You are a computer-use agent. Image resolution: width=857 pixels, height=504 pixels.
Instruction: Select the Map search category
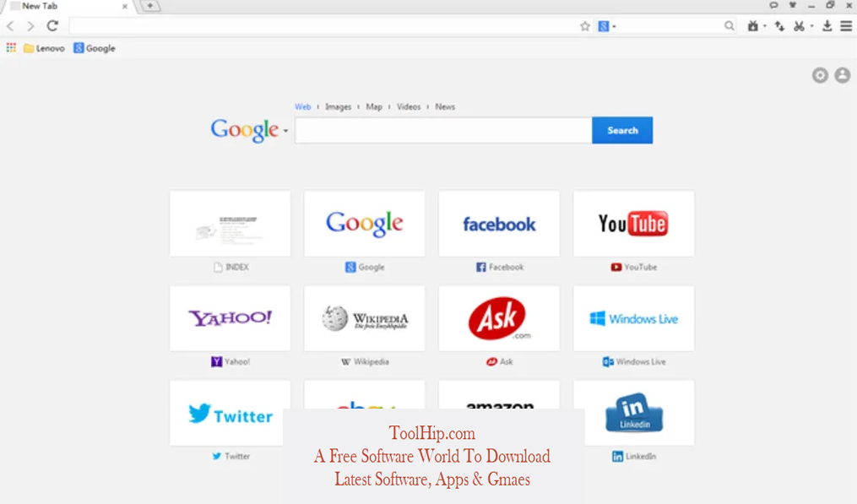click(x=374, y=106)
